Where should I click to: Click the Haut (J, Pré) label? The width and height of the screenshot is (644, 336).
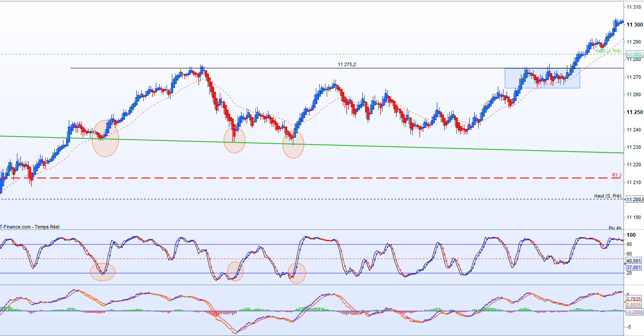coord(608,51)
